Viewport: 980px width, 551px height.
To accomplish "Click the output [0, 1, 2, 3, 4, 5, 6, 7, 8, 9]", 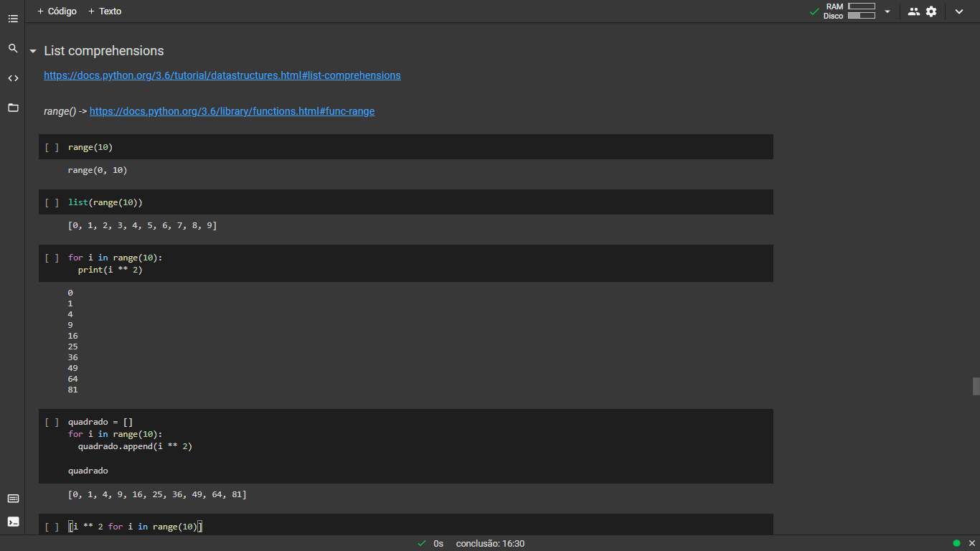I will click(142, 225).
